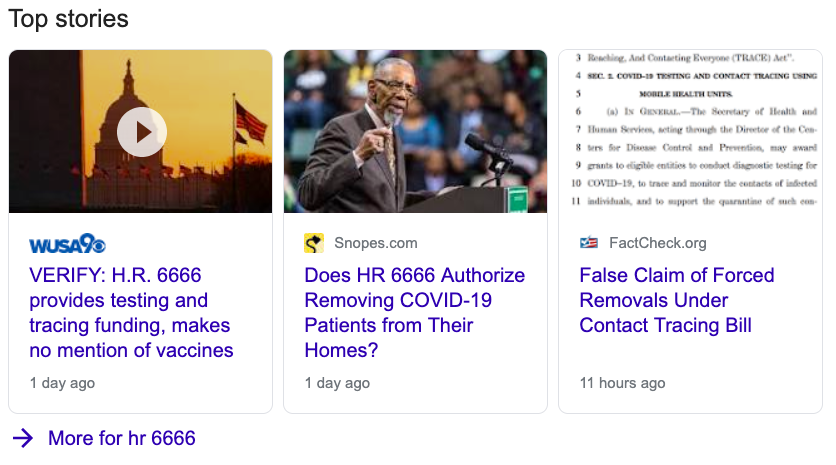Open the 'More for hr 6666' link
Viewport: 836px width, 465px height.
click(x=121, y=438)
